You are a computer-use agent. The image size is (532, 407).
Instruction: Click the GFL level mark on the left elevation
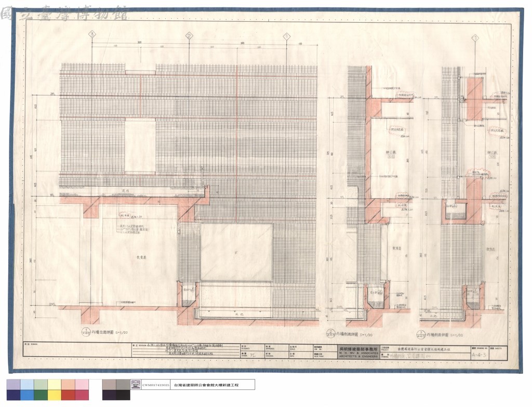click(51, 305)
